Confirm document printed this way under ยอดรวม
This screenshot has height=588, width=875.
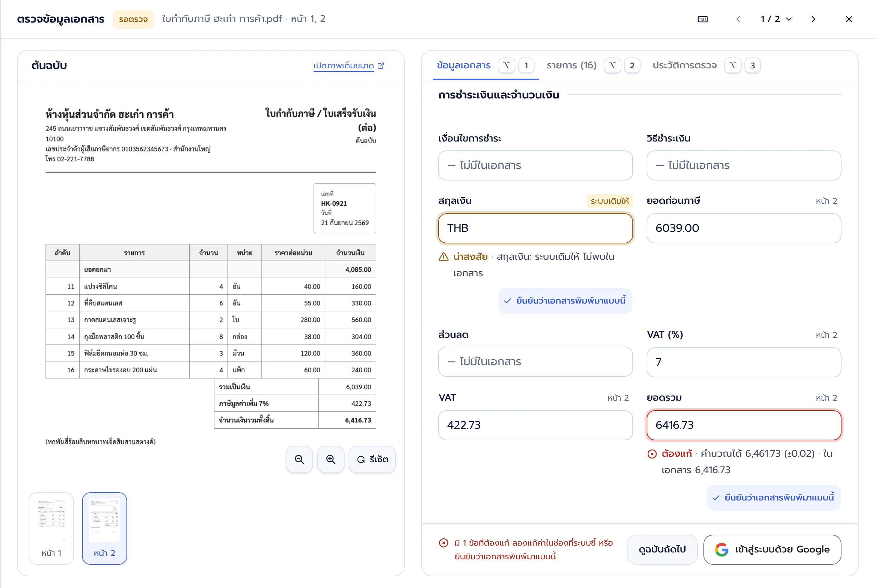coord(774,498)
